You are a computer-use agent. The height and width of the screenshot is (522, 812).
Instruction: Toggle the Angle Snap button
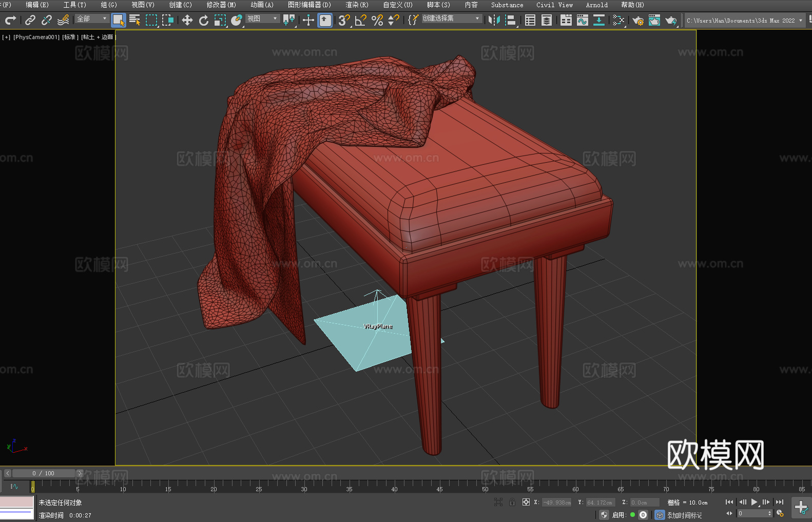click(361, 20)
